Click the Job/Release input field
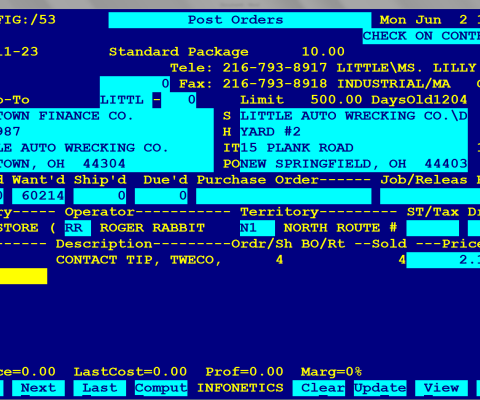480x400 pixels. (430, 196)
